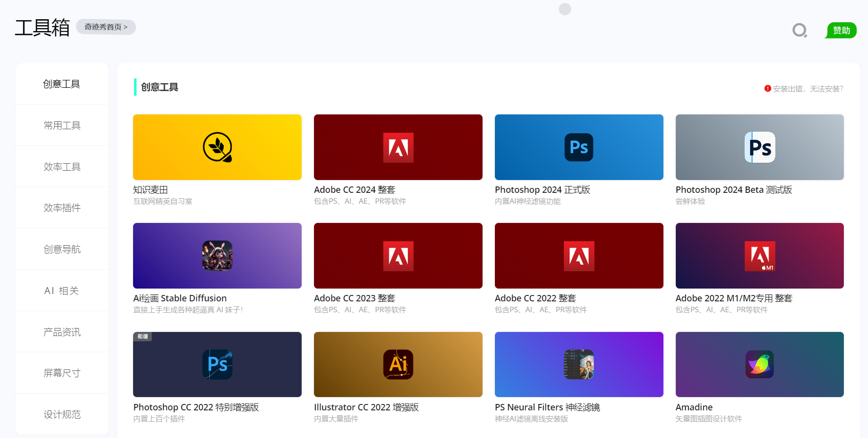Screen dimensions: 868x438
Task: Click the search magnifier icon
Action: pyautogui.click(x=799, y=31)
